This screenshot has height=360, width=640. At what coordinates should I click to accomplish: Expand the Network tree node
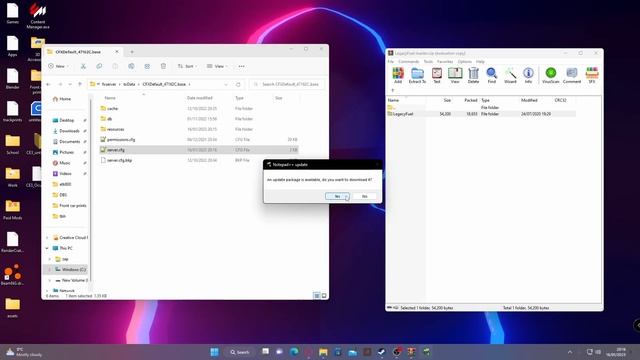(47, 291)
